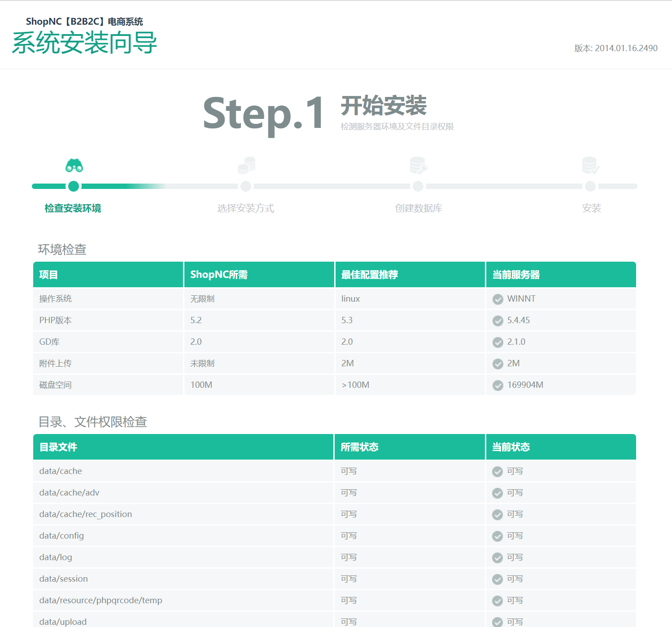Click the status check icon for data/cache/adv

[497, 493]
